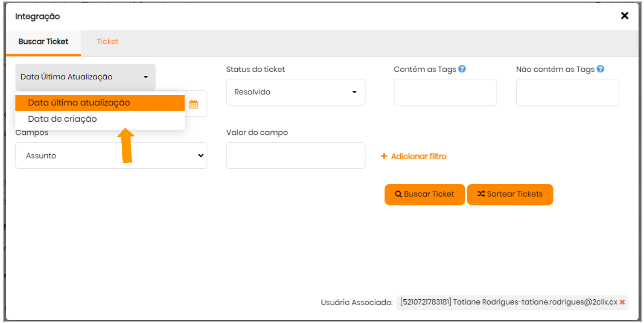Expand the Status do ticket dropdown
The height and width of the screenshot is (323, 644).
295,92
